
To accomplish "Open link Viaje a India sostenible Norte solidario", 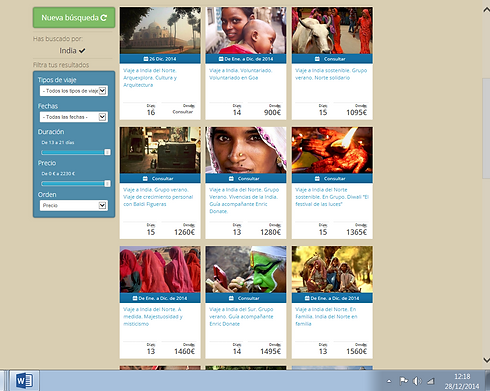I will 331,74.
